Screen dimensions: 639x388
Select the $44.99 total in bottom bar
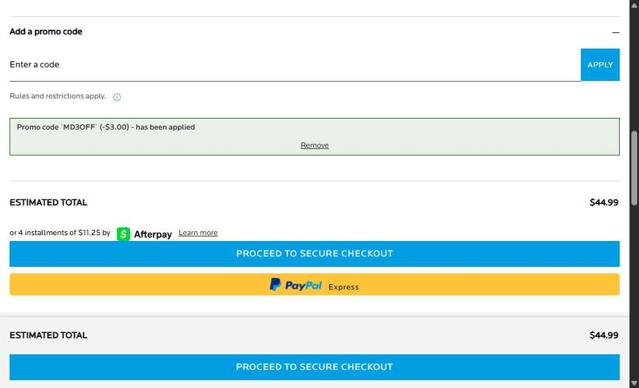[x=604, y=335]
